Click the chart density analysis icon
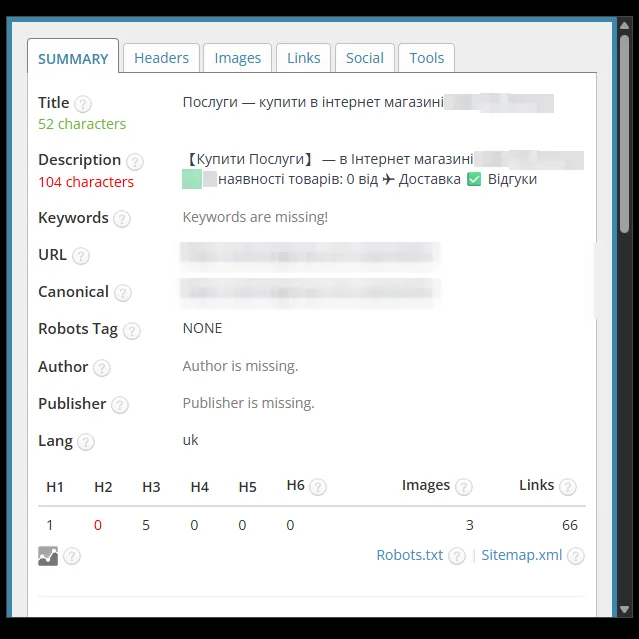The width and height of the screenshot is (639, 639). 48,556
